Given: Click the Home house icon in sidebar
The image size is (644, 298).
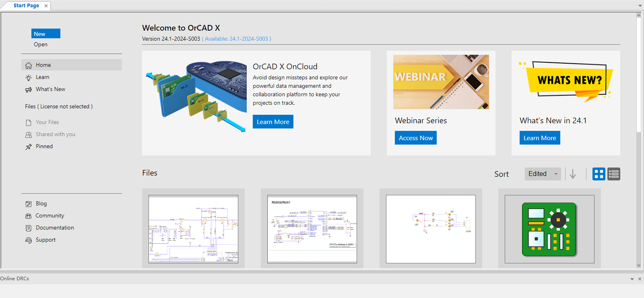Looking at the screenshot, I should click(x=29, y=65).
